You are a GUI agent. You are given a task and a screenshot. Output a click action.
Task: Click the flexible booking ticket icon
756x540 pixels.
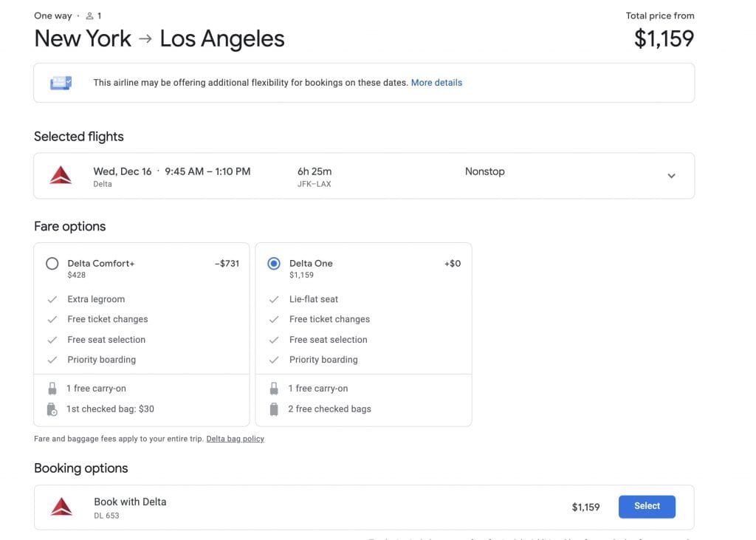click(61, 83)
